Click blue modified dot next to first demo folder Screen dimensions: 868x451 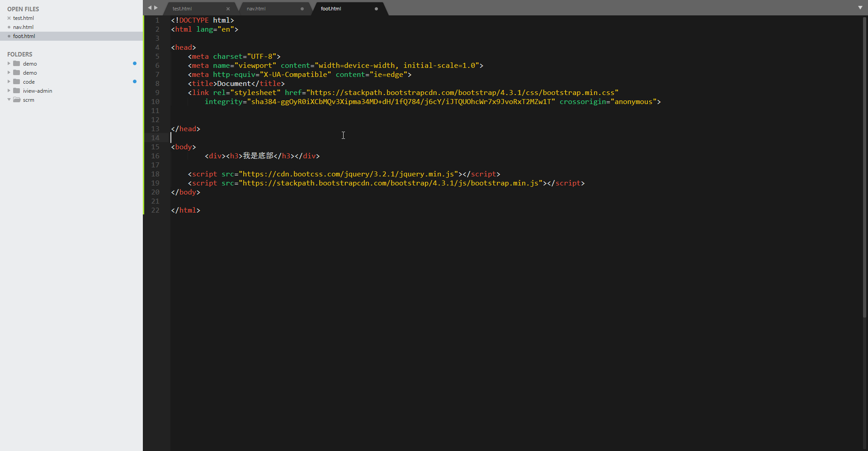pyautogui.click(x=135, y=63)
